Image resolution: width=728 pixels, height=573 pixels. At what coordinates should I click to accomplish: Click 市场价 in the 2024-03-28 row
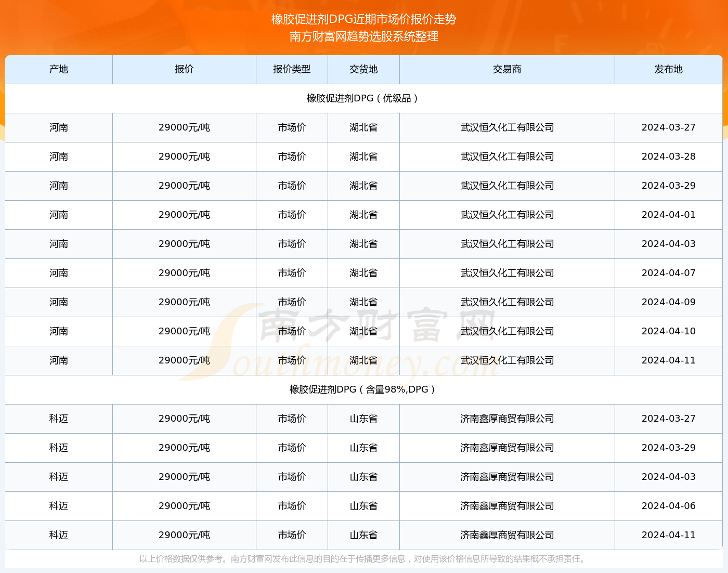pos(292,157)
